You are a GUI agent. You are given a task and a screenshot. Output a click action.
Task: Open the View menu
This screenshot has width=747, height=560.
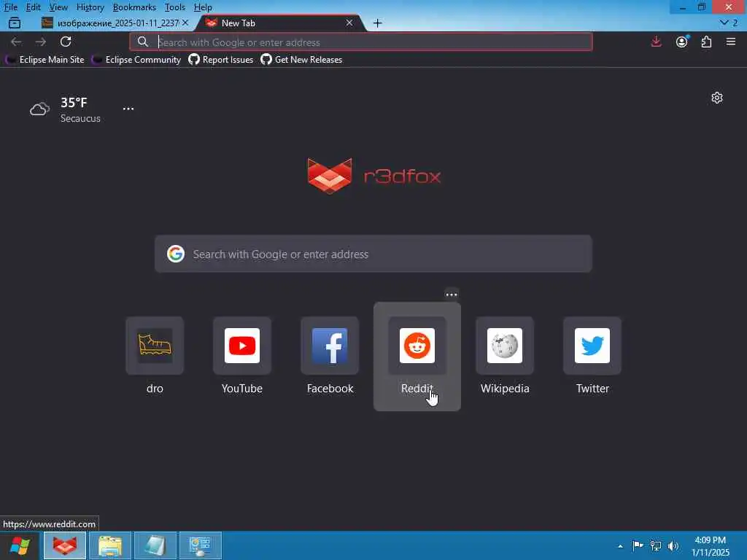click(58, 7)
